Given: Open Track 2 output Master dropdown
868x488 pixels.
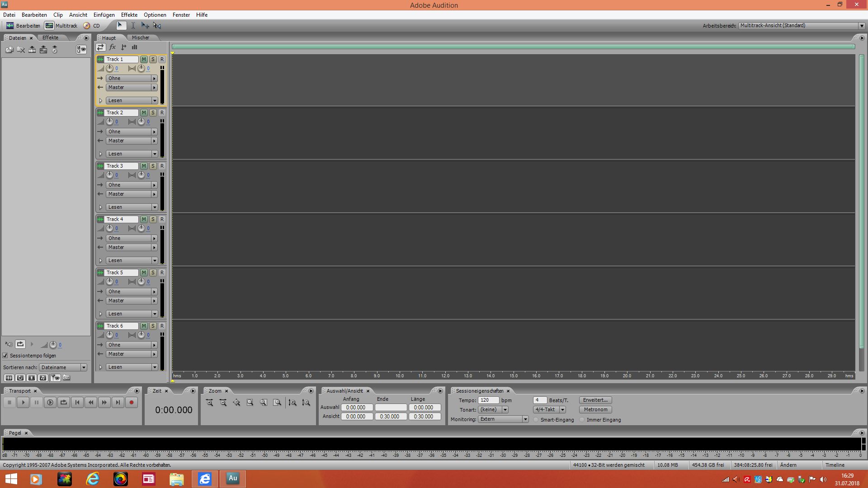Looking at the screenshot, I should click(x=132, y=141).
